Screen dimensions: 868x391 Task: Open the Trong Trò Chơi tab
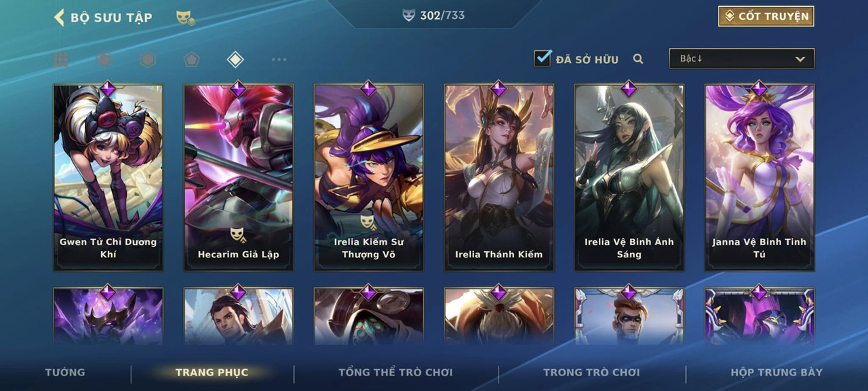pyautogui.click(x=591, y=372)
